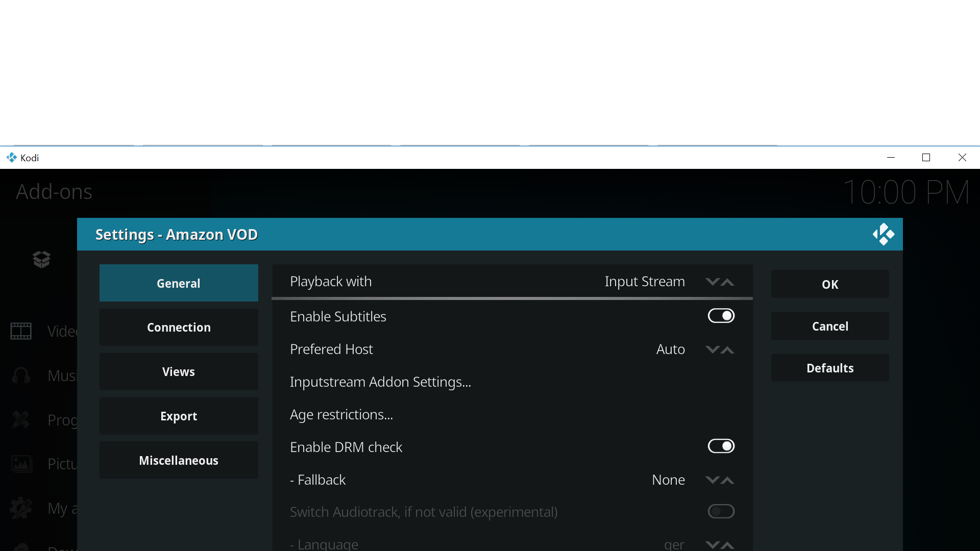Toggle the Switch Audiotrack experimental switch
This screenshot has width=980, height=551.
(721, 511)
